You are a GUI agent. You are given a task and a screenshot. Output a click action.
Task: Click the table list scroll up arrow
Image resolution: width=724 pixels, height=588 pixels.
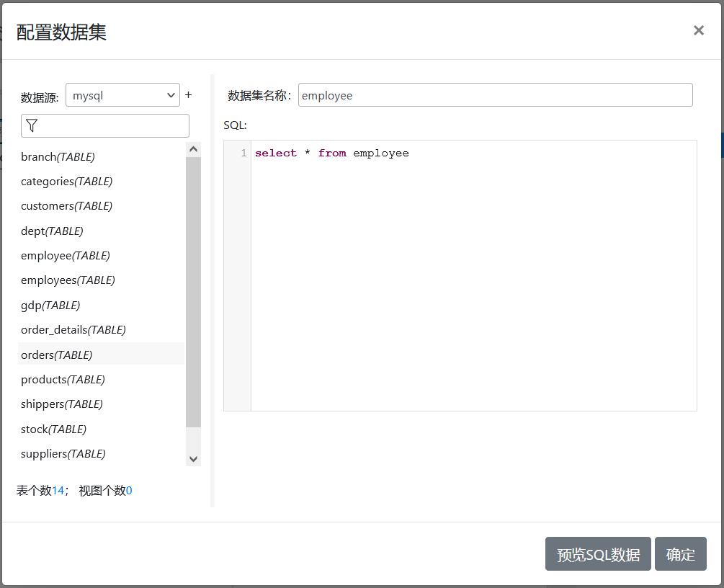[194, 149]
